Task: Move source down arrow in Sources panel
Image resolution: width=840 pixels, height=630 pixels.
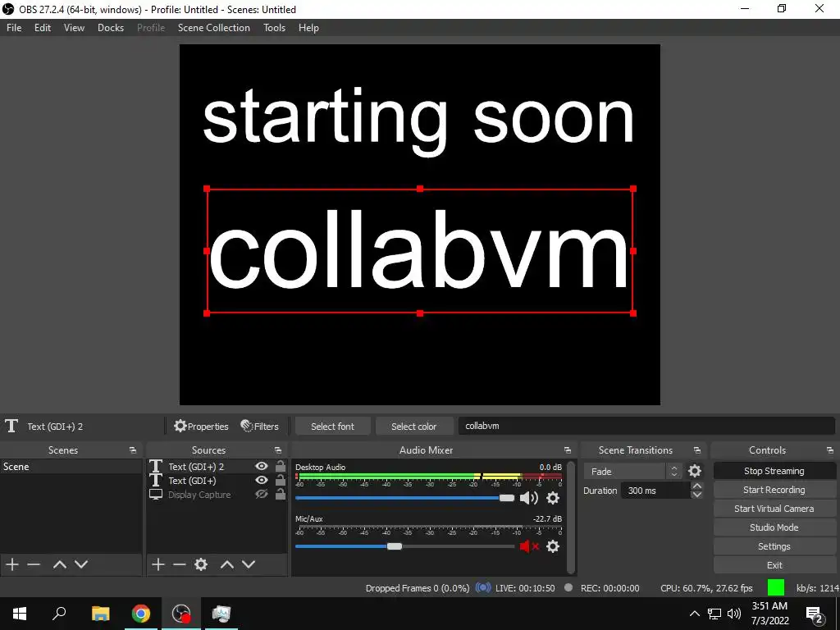Action: [x=249, y=564]
